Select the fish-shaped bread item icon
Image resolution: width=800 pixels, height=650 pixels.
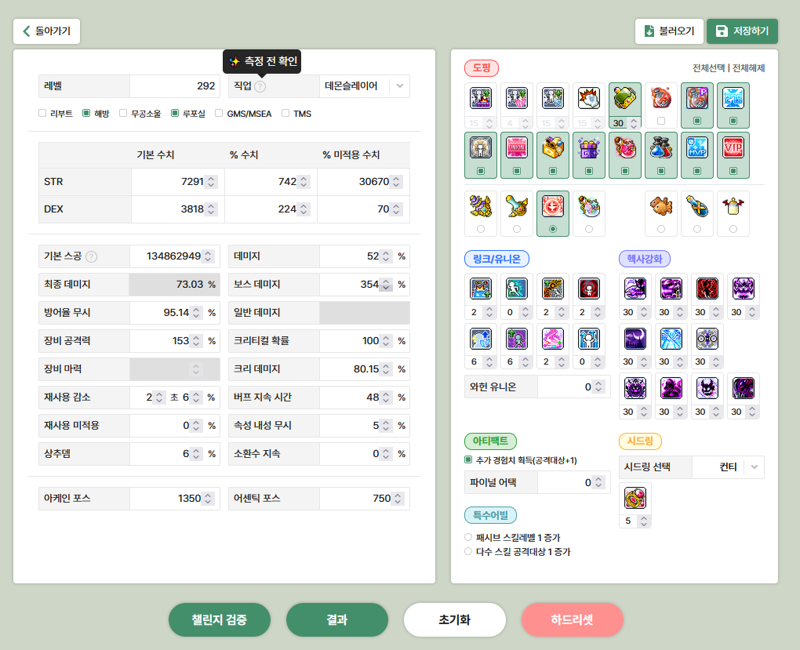coord(661,206)
